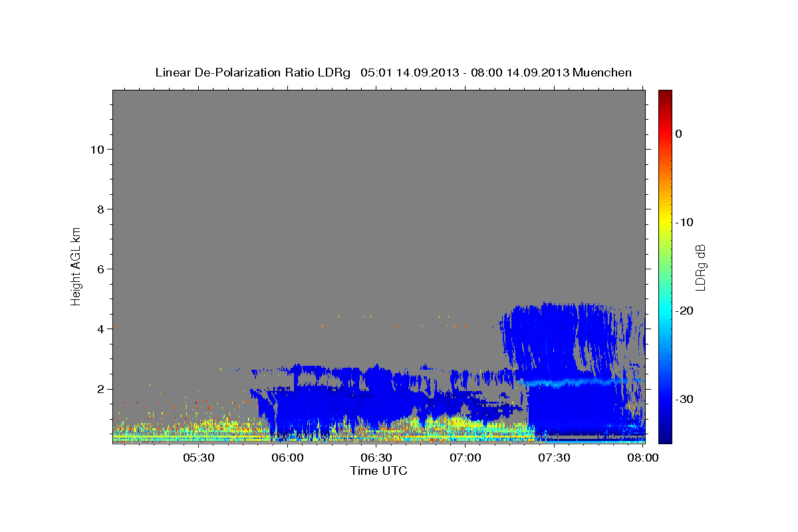Click the 08:00 time tick label

click(643, 458)
